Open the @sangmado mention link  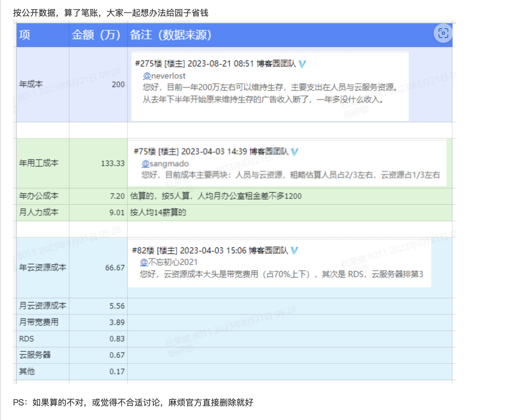coord(165,164)
